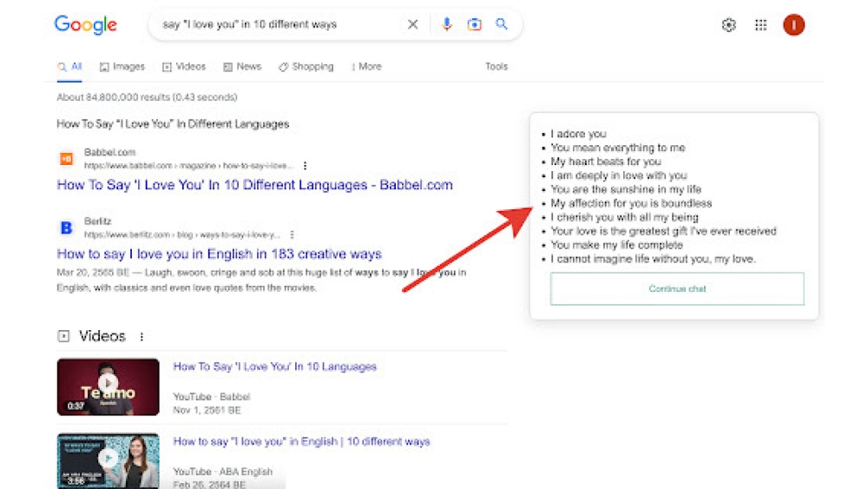Click the Babbel.com site name text

[x=109, y=152]
